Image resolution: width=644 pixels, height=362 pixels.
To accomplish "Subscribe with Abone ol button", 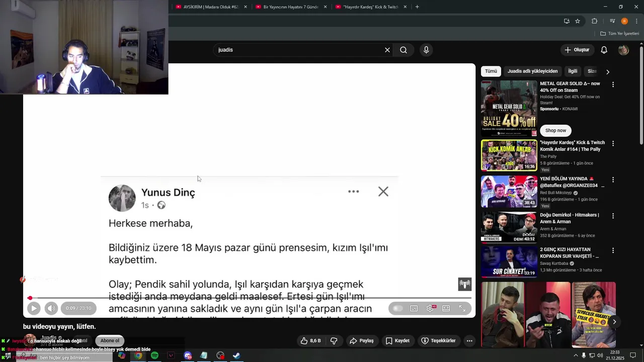I will 110,341.
